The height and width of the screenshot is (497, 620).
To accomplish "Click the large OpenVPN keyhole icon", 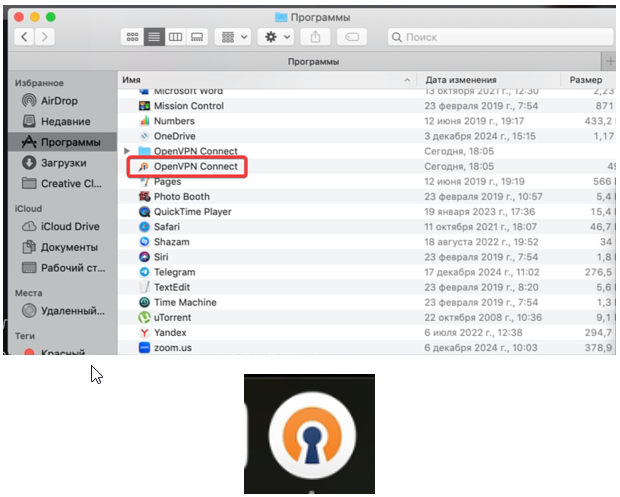I will click(309, 435).
